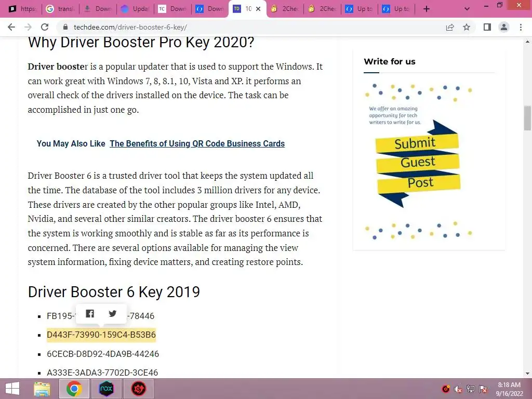Switch to the first 2Chec tab
This screenshot has height=399, width=532.
285,9
